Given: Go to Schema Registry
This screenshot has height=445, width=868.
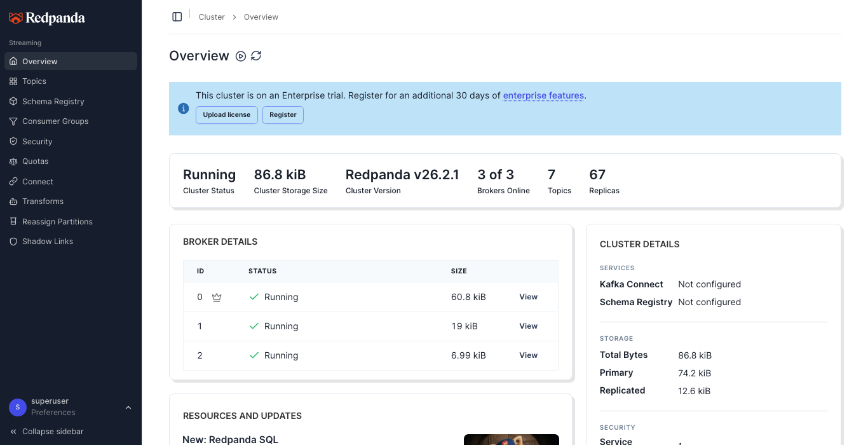Looking at the screenshot, I should 71,102.
